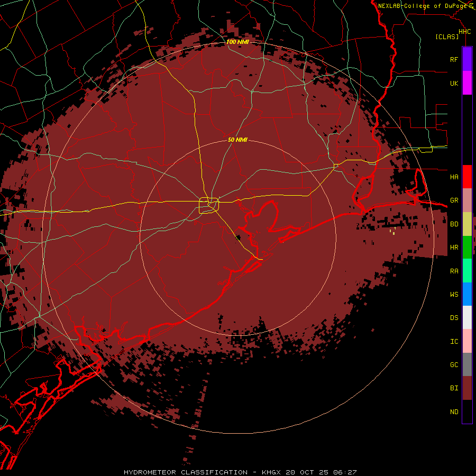Viewport: 476px width, 476px height.
Task: Select the '06:27' timestamp text
Action: (x=345, y=472)
